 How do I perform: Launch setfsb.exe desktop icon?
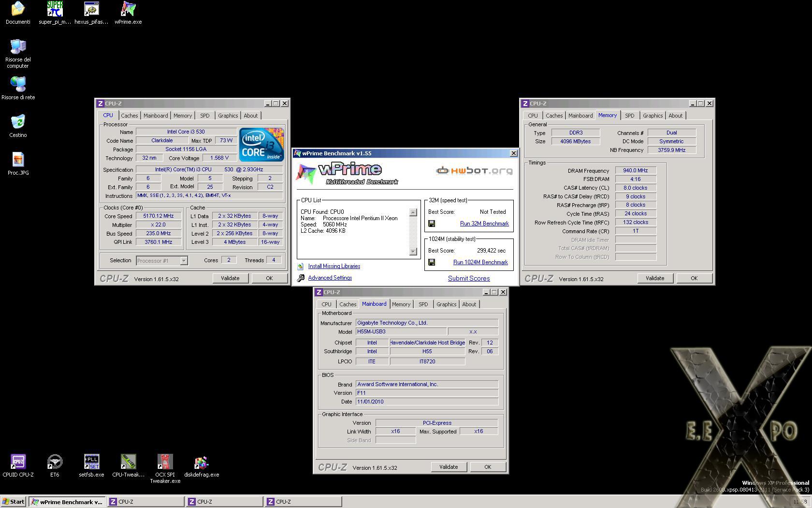click(91, 462)
